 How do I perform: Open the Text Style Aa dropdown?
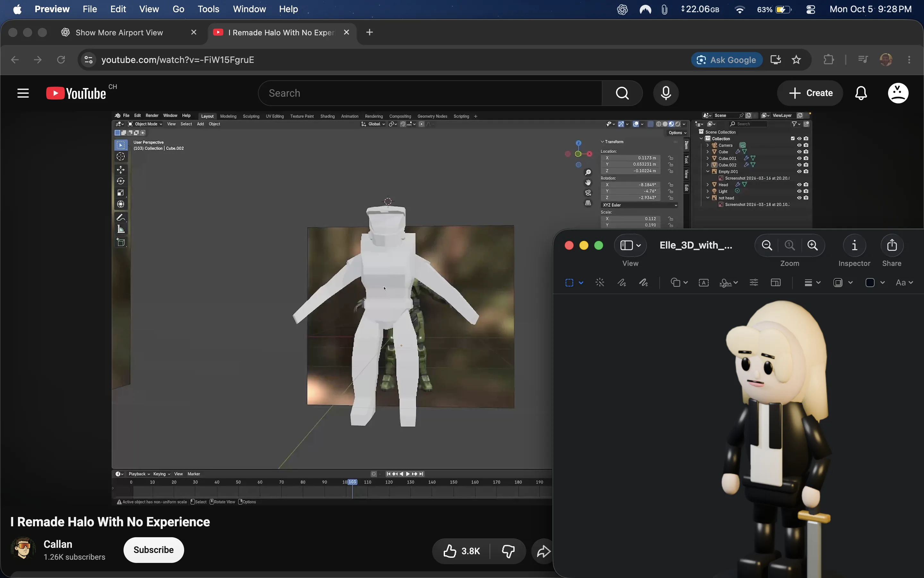point(904,283)
